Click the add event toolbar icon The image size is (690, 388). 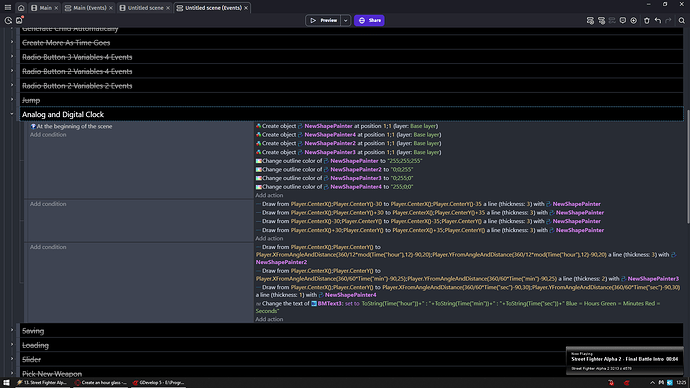click(590, 20)
